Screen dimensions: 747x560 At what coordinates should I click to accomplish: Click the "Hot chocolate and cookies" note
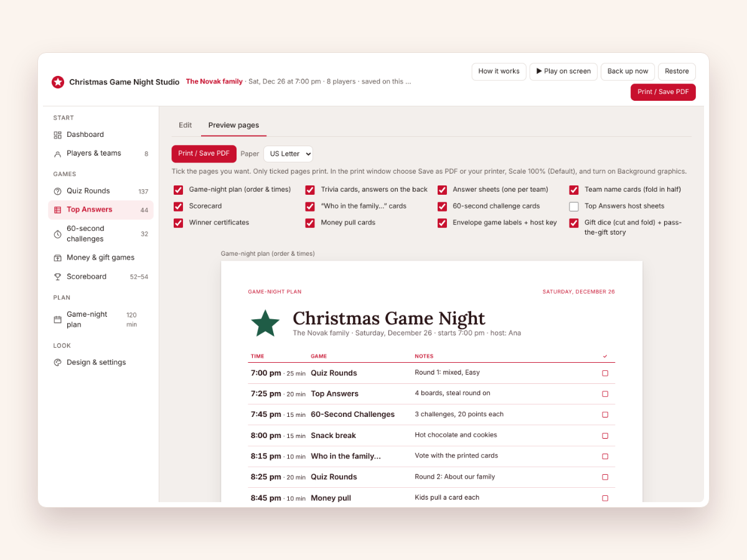(x=456, y=435)
